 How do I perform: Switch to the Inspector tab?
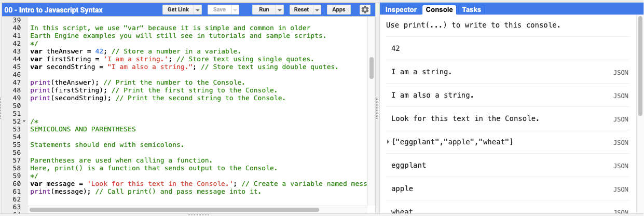click(401, 9)
